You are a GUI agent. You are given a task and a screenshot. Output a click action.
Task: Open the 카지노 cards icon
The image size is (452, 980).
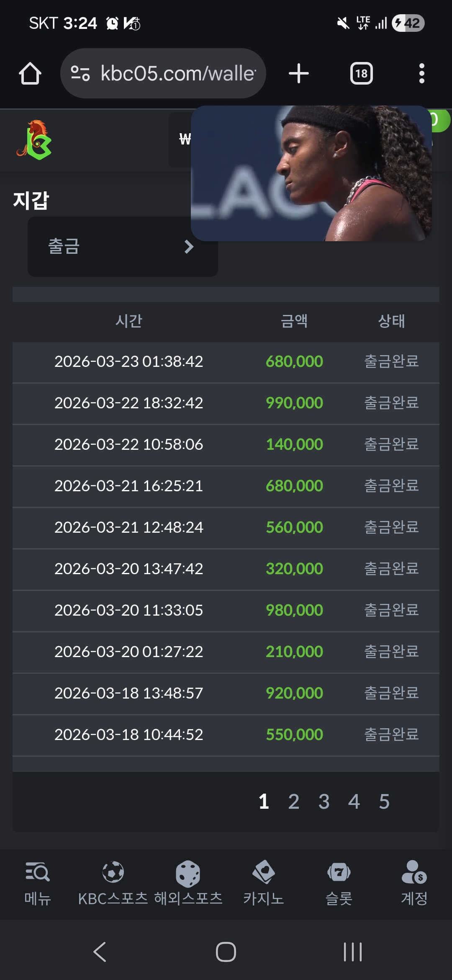[264, 872]
